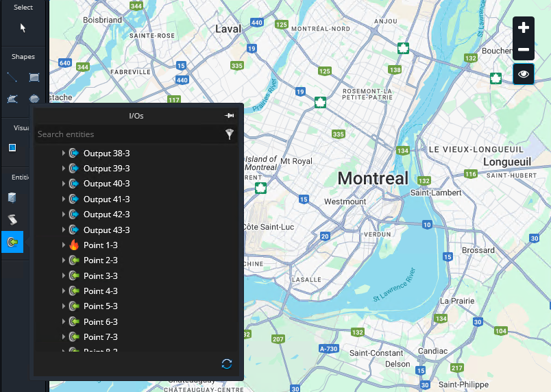Select Point 7-3 in the list

click(x=101, y=337)
